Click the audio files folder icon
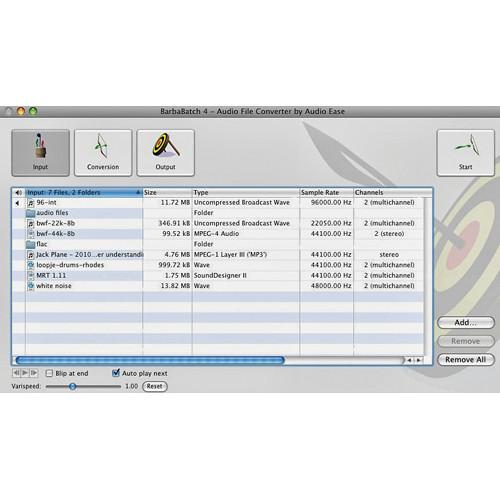Viewport: 500px width, 500px height. [31, 213]
